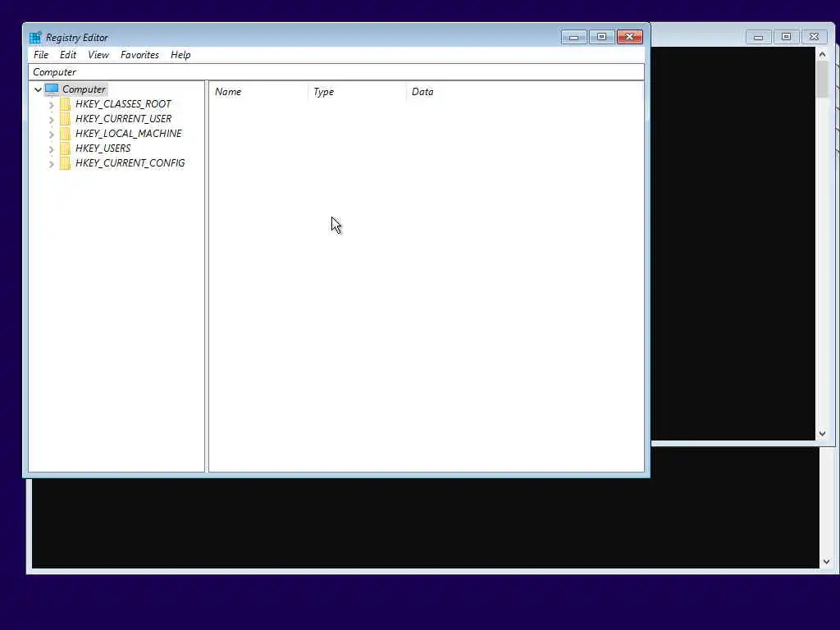Minimize the Registry Editor window
840x630 pixels.
click(x=573, y=37)
